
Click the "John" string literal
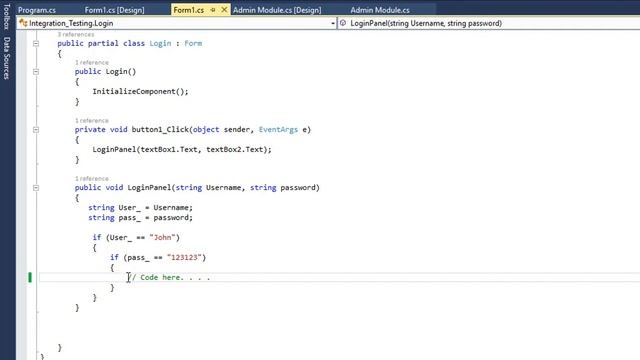tap(162, 237)
